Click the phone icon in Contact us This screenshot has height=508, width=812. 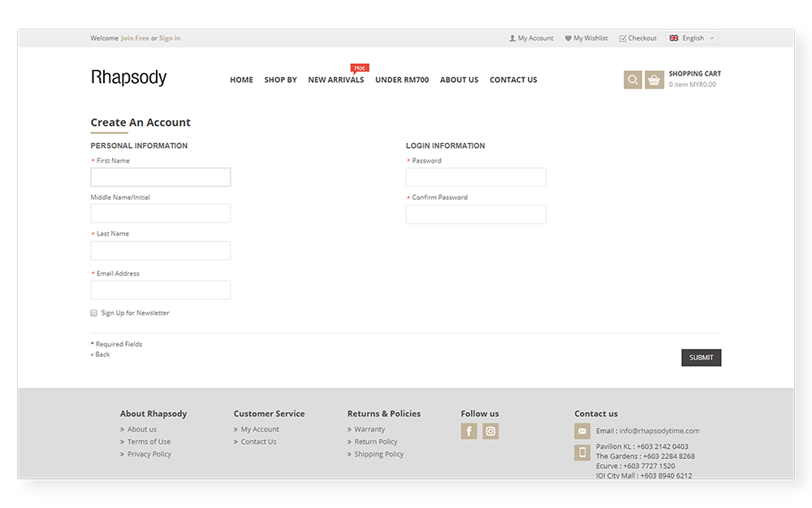(x=582, y=453)
